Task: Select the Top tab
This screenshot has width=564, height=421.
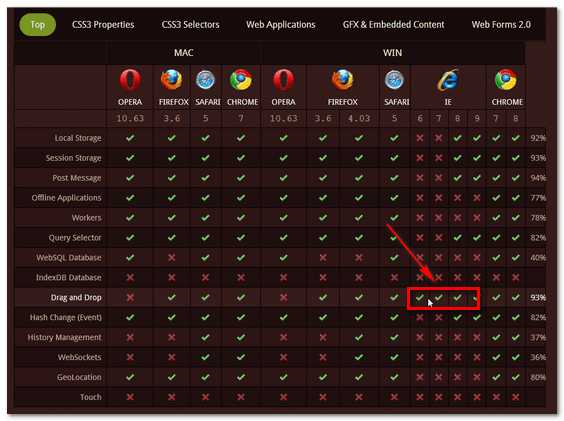Action: [37, 24]
